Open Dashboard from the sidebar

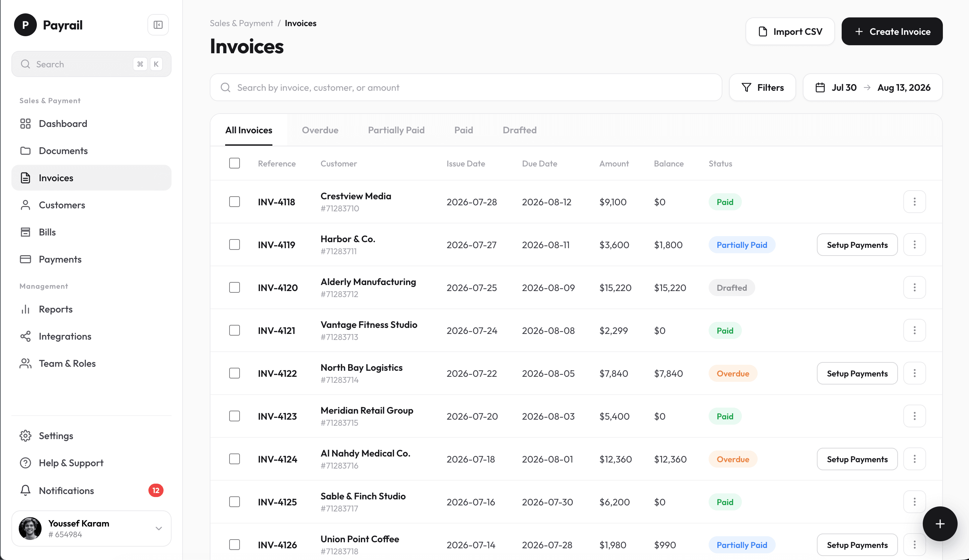[x=91, y=124]
